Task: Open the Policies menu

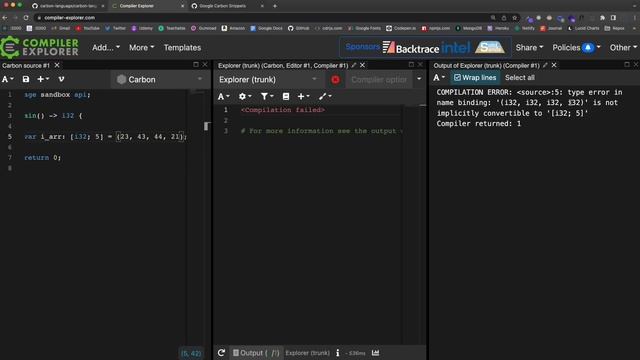Action: [576, 48]
